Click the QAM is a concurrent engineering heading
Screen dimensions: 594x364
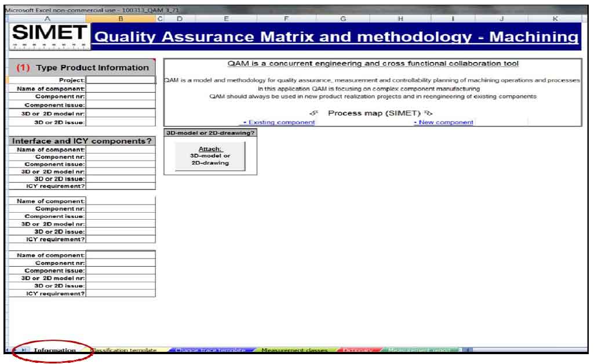click(x=373, y=63)
